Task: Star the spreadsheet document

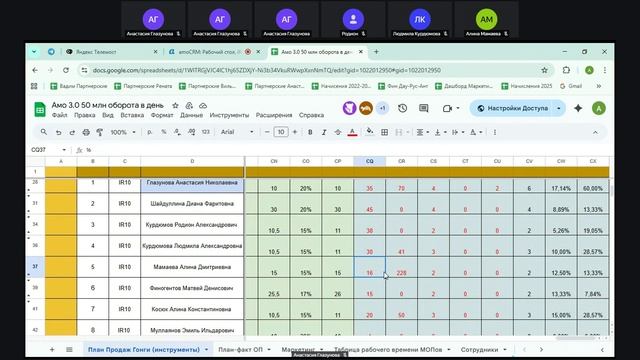Action: click(175, 106)
